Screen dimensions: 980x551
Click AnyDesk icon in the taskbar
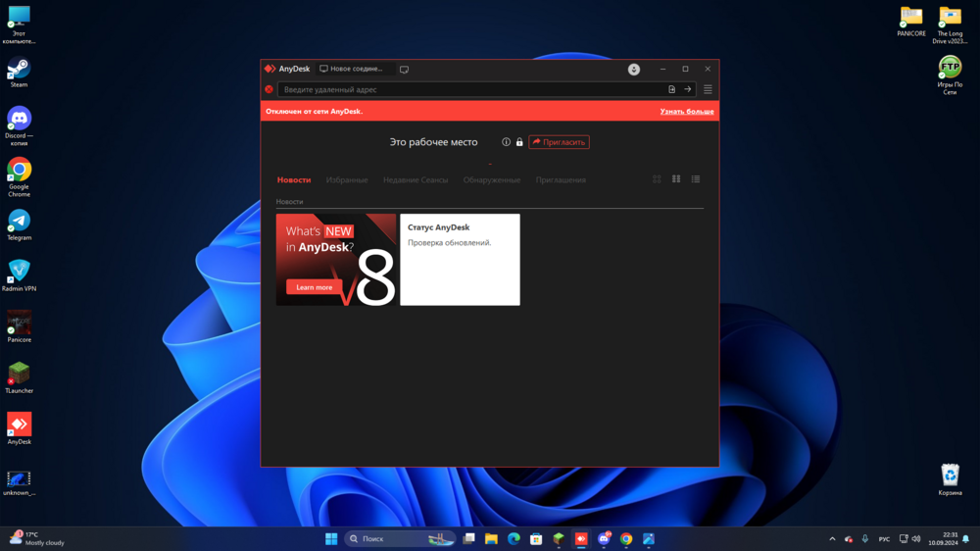581,538
